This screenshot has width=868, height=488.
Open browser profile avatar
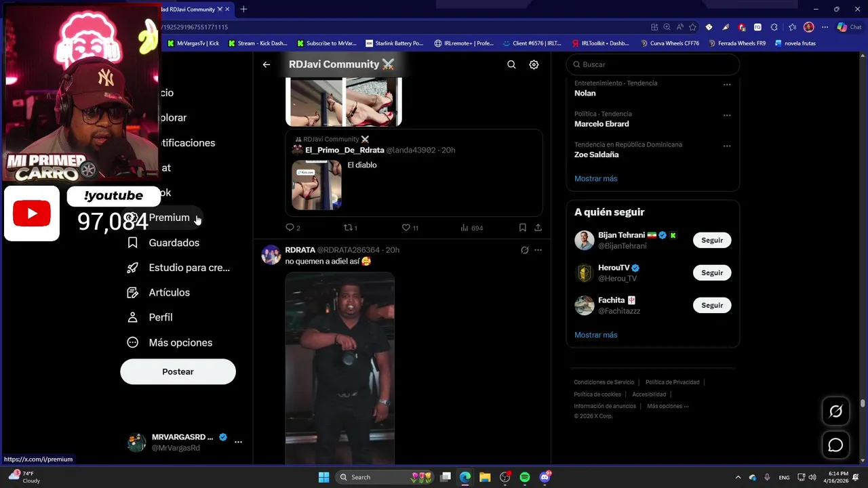(x=808, y=27)
